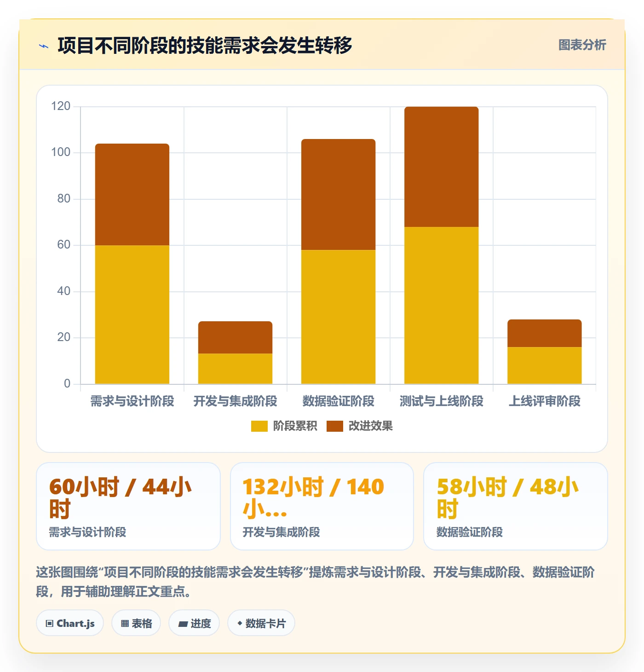
Task: Select the 数据卡片 tag chip
Action: (261, 623)
